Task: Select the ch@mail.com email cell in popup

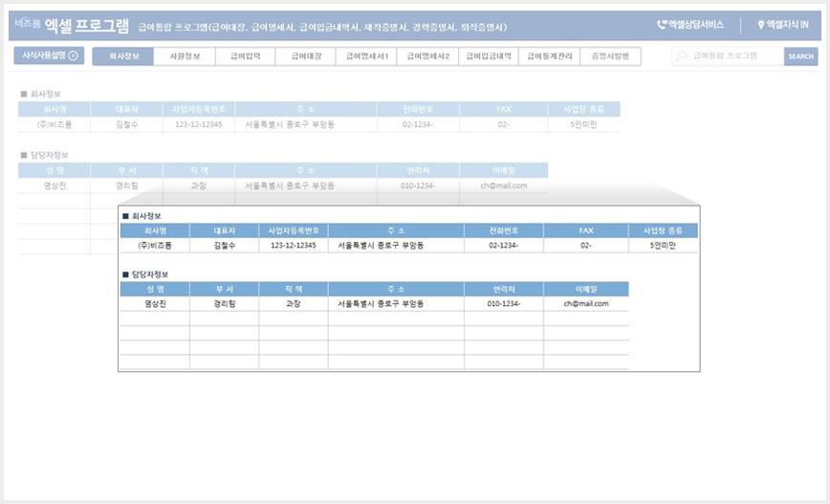Action: point(586,303)
